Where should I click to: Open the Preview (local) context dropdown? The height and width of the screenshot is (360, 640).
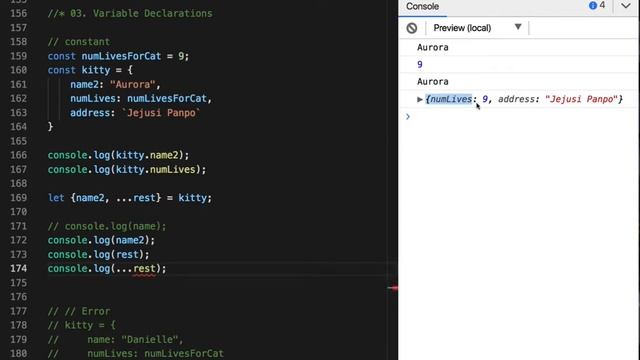coord(478,28)
